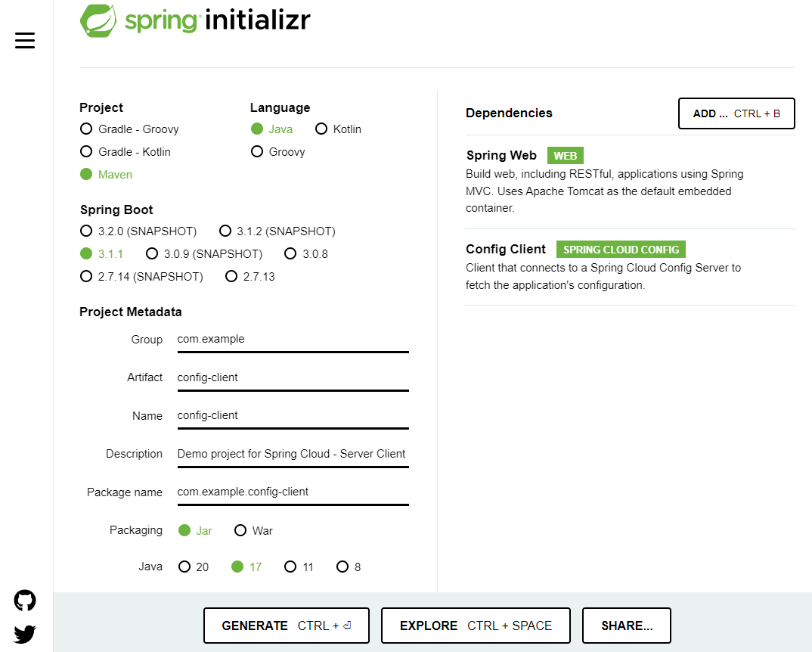Click the GENERATE button
The width and height of the screenshot is (812, 652).
pos(287,626)
